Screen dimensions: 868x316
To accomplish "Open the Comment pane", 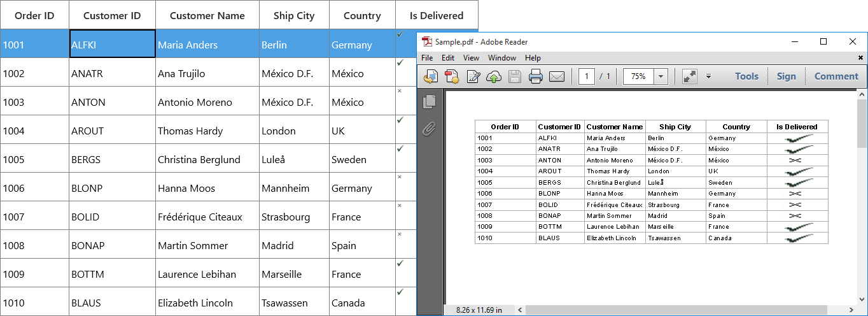I will [x=836, y=76].
